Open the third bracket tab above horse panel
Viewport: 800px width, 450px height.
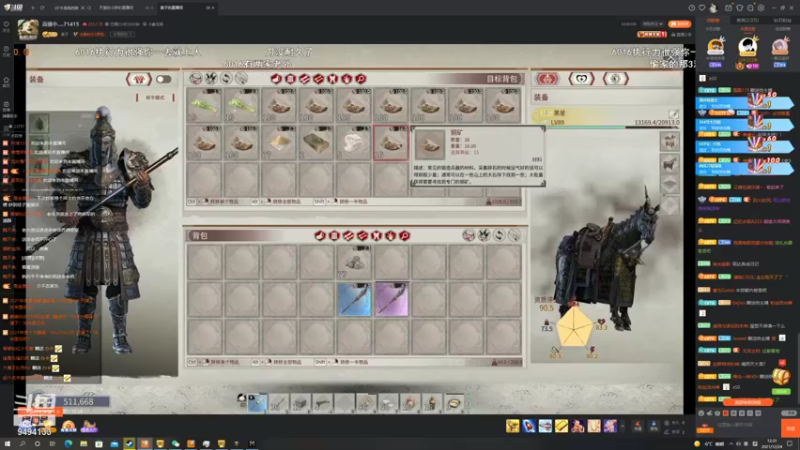click(x=615, y=79)
